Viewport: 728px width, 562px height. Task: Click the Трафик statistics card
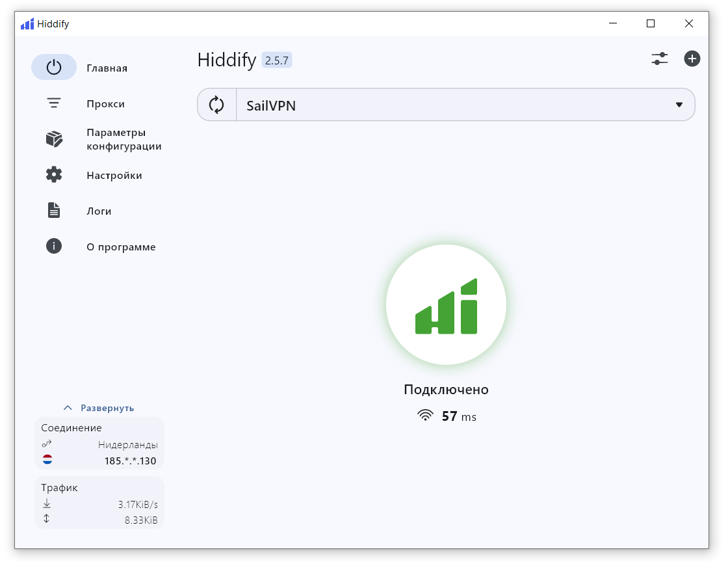coord(99,503)
